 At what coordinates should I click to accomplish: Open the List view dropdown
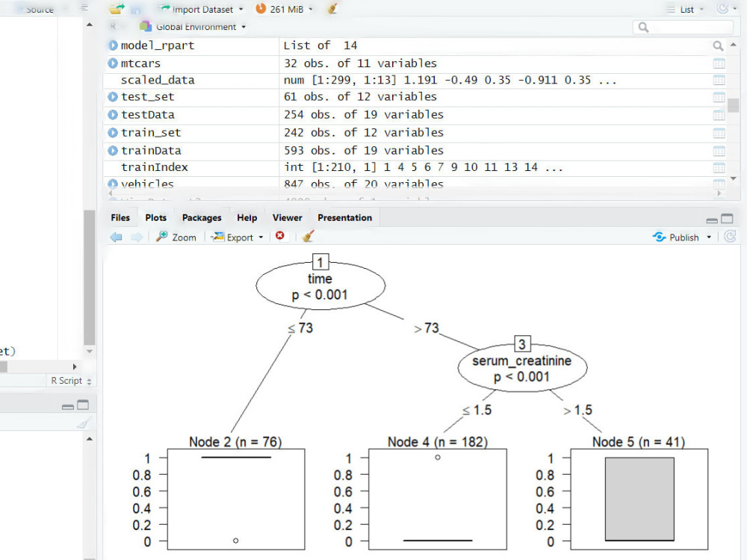tap(684, 9)
